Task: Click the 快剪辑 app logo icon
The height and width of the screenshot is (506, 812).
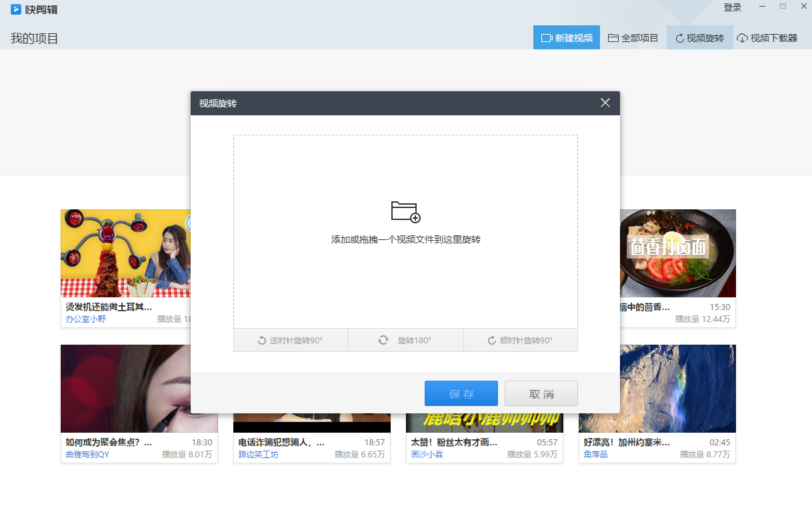Action: coord(16,9)
